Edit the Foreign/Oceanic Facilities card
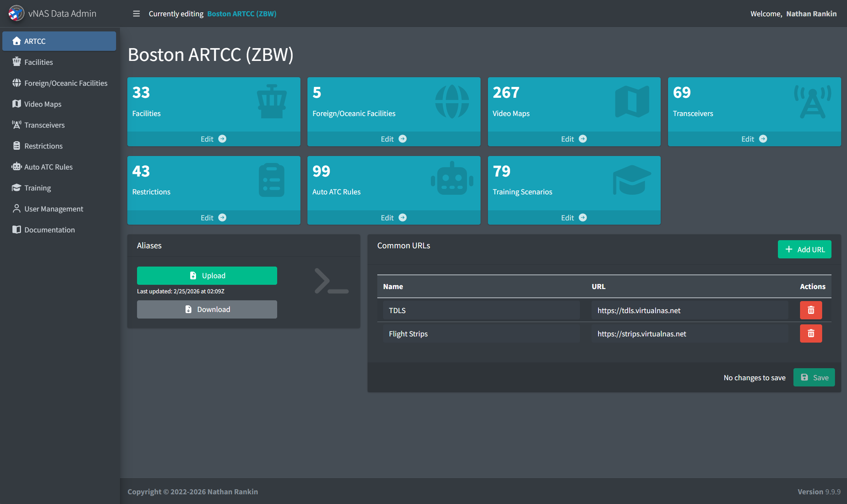The image size is (847, 504). pyautogui.click(x=394, y=139)
